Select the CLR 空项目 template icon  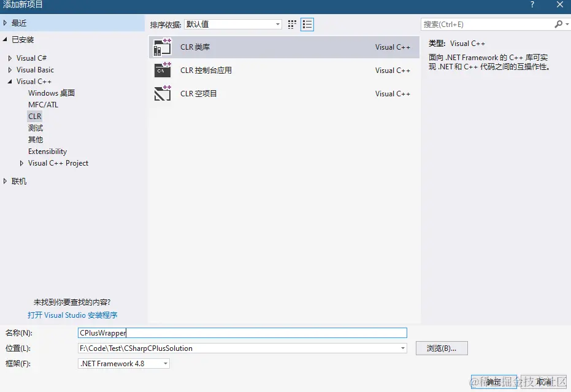[x=163, y=93]
